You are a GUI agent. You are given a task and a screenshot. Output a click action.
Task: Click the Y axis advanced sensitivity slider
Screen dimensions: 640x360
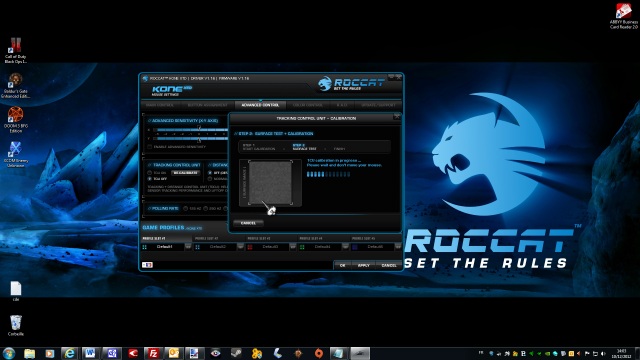(x=192, y=139)
